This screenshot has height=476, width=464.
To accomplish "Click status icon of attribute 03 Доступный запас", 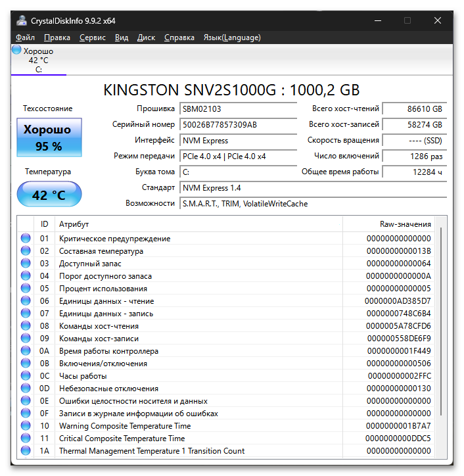I will pos(26,263).
